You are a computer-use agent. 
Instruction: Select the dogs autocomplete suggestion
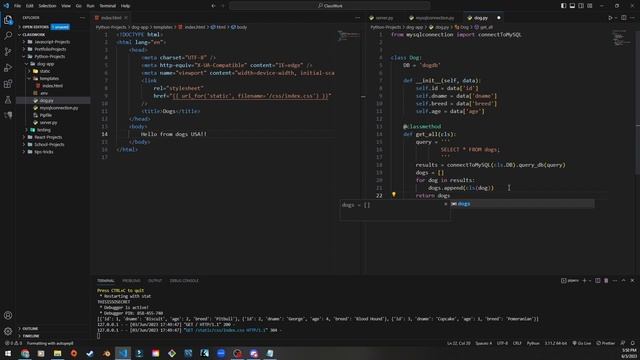coord(522,204)
